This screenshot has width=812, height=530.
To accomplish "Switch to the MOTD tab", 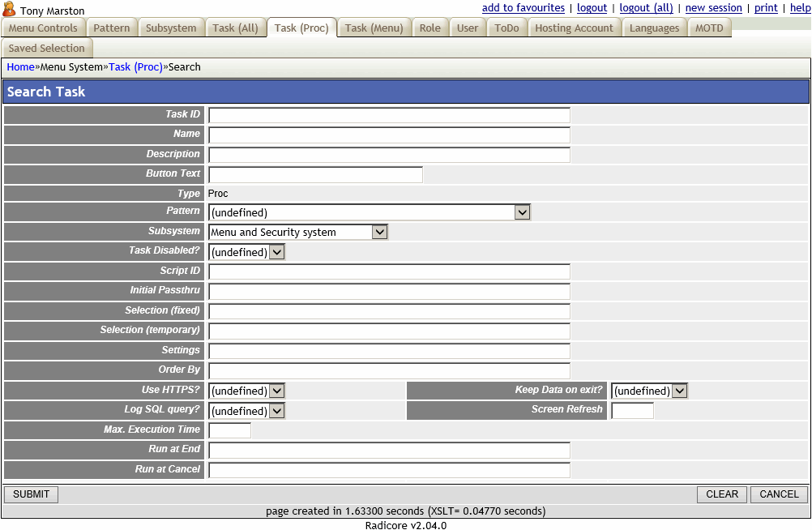I will [x=709, y=27].
